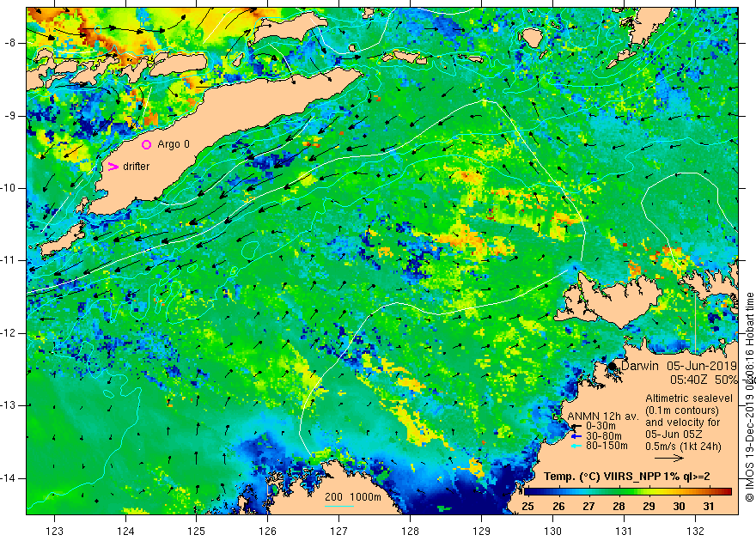756x541 pixels.
Task: Click the longitude label '128'
Action: pyautogui.click(x=411, y=532)
